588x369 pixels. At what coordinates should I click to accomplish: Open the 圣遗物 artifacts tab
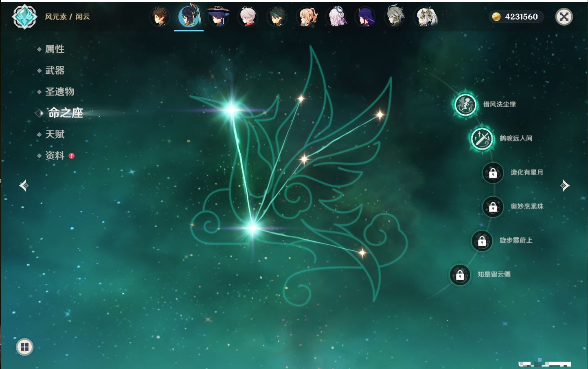(x=59, y=92)
